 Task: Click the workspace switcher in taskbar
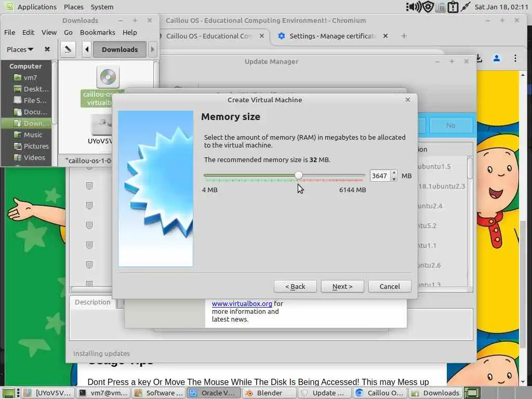472,393
